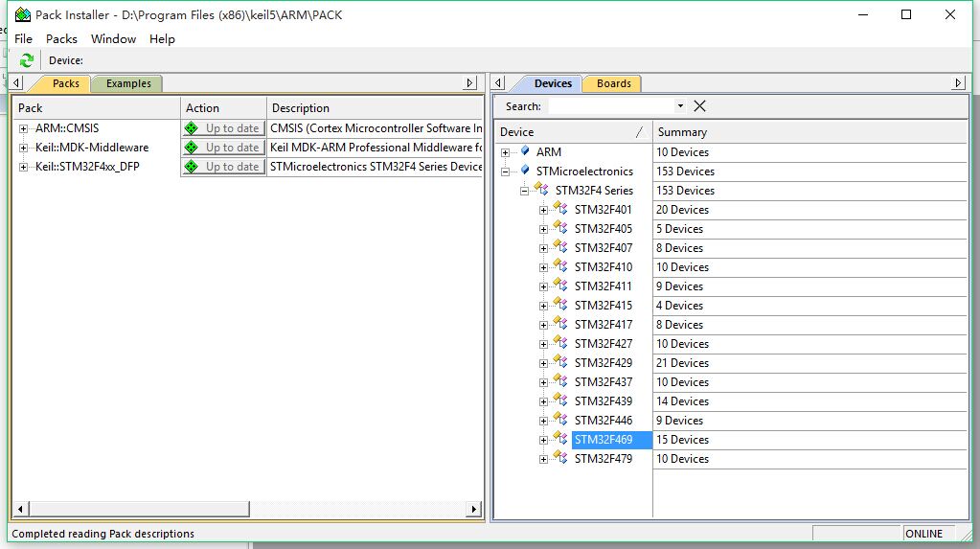Image resolution: width=980 pixels, height=549 pixels.
Task: Click the chip icon beside STM32F417
Action: [x=560, y=323]
